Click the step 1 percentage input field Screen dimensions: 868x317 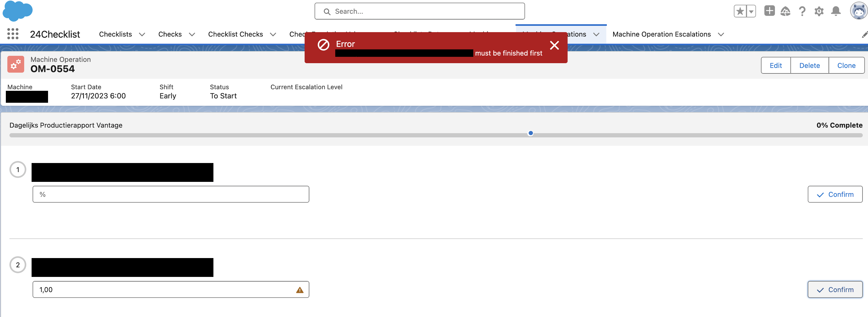click(x=170, y=194)
